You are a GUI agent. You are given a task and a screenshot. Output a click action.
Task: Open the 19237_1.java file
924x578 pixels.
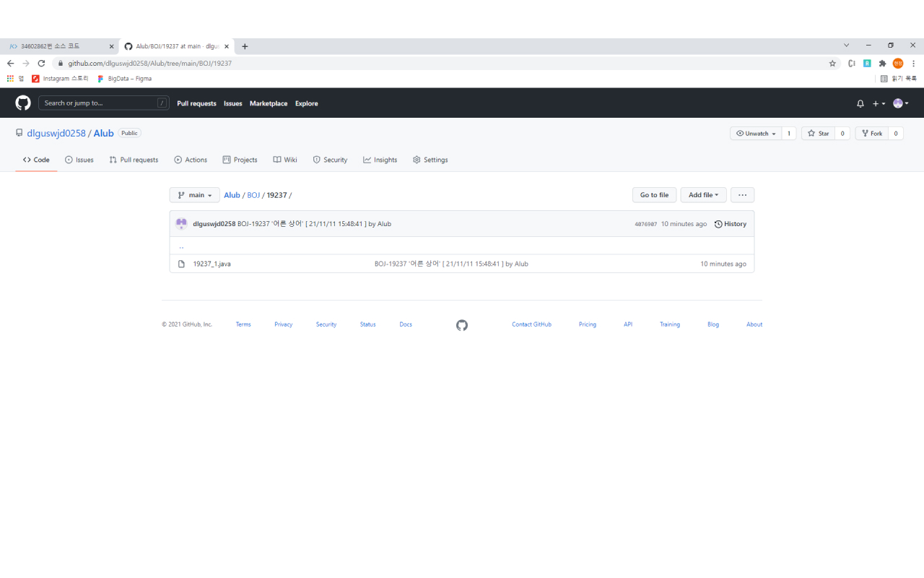[212, 264]
